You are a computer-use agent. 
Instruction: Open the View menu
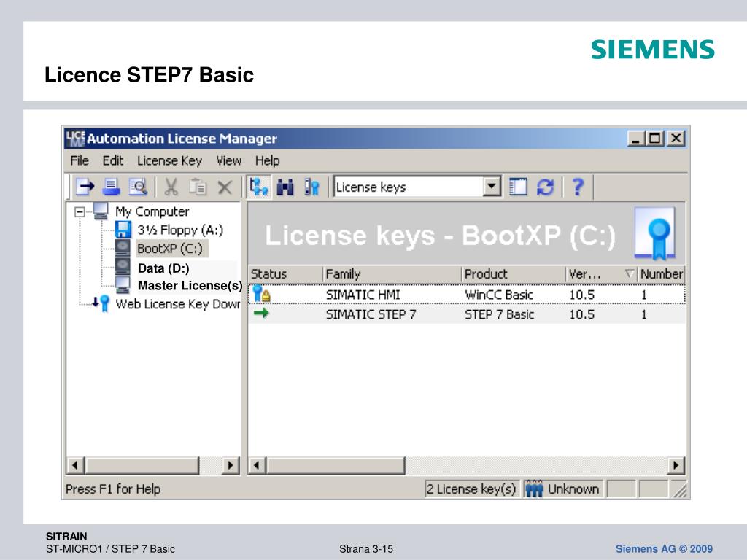pos(228,161)
